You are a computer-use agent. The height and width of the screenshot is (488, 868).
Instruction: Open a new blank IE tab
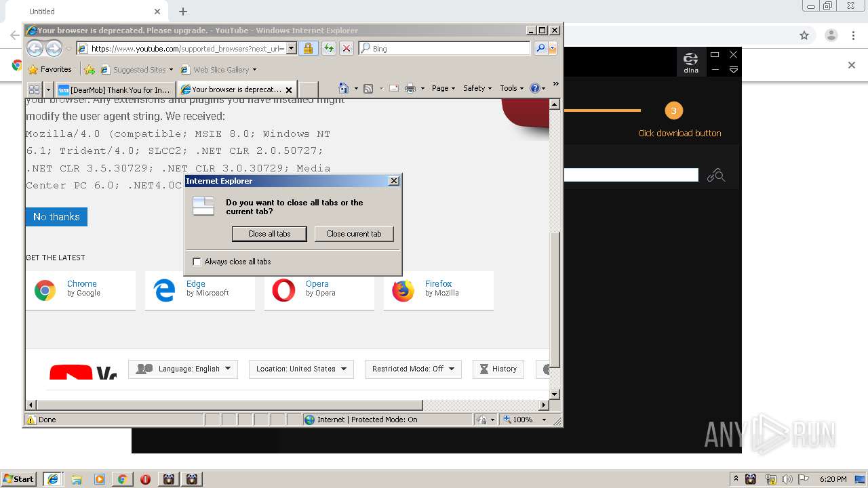click(309, 89)
